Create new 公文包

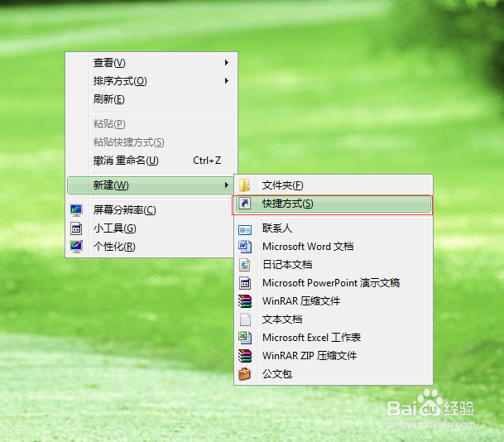334,374
